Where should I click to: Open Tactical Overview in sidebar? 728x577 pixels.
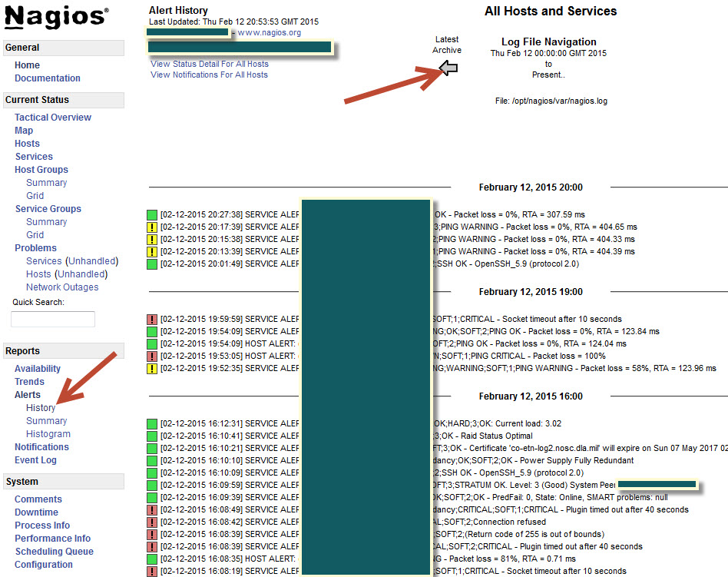click(52, 118)
